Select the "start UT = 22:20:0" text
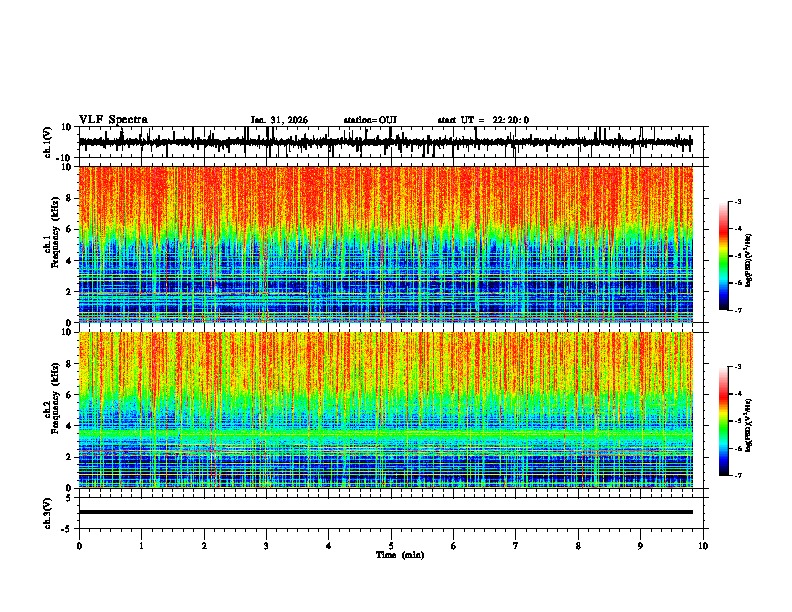This screenshot has width=792, height=612. 483,120
